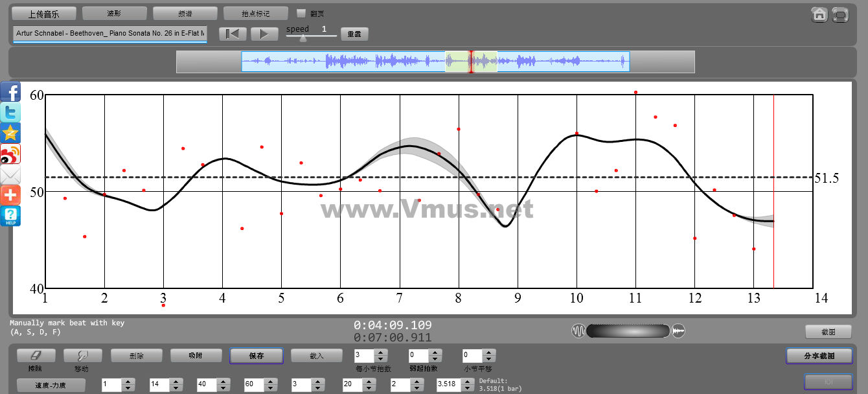This screenshot has height=394, width=868.
Task: Click the Twitter share icon
Action: tap(10, 113)
